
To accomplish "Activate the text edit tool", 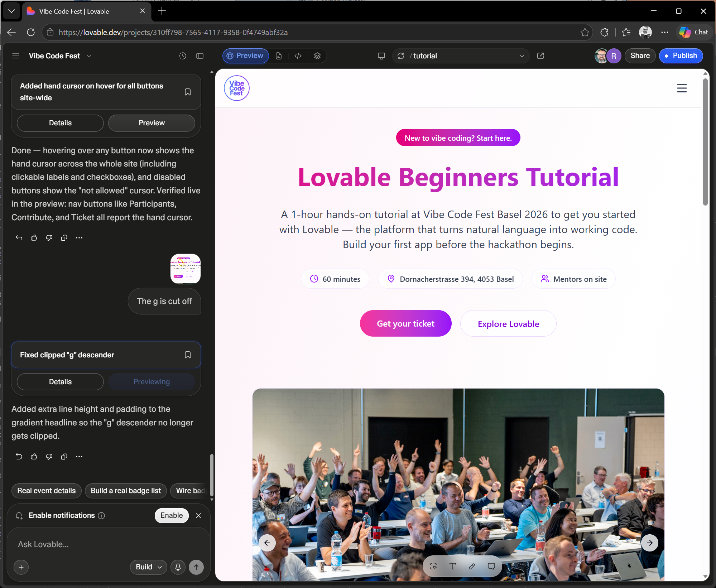I will pyautogui.click(x=453, y=566).
